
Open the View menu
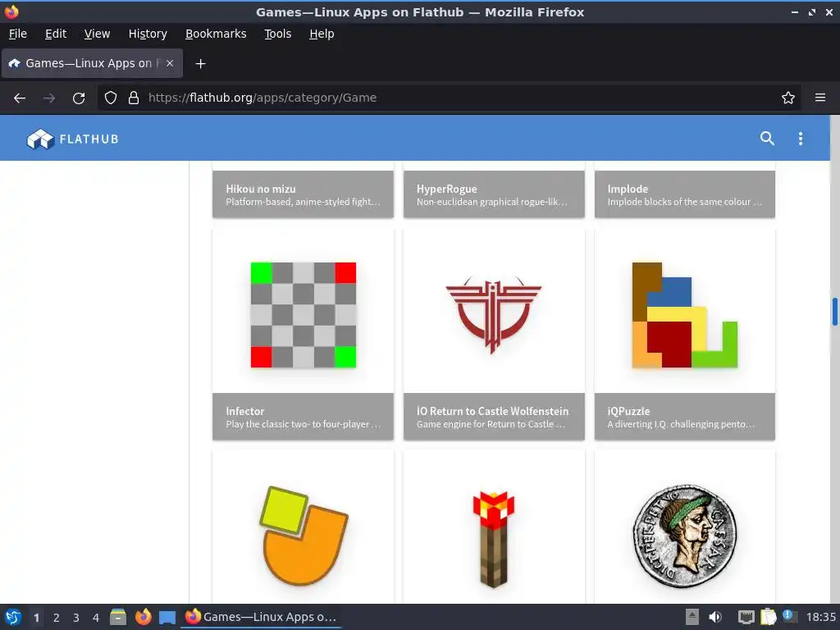97,34
